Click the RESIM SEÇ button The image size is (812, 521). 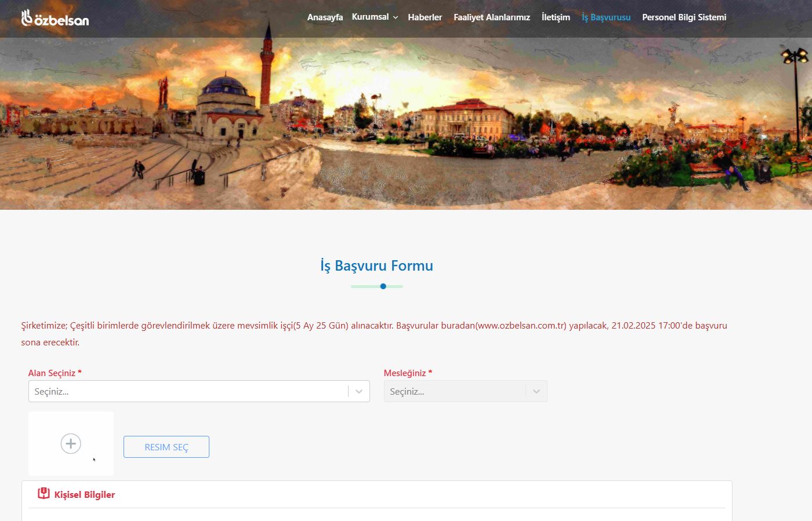tap(166, 447)
